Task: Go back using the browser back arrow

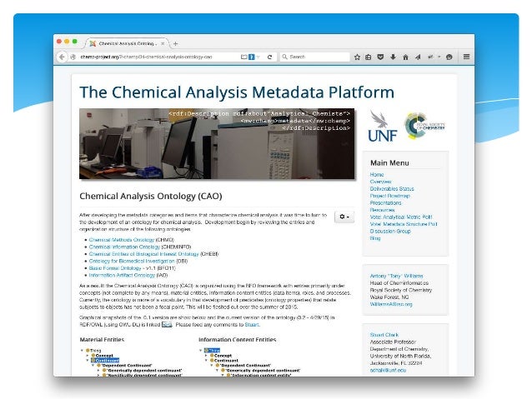Action: click(x=62, y=57)
